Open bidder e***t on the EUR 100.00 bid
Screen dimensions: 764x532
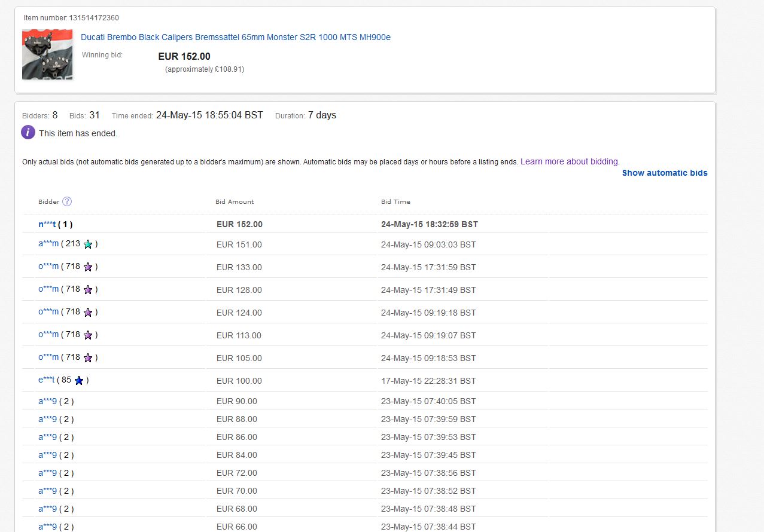pos(47,380)
